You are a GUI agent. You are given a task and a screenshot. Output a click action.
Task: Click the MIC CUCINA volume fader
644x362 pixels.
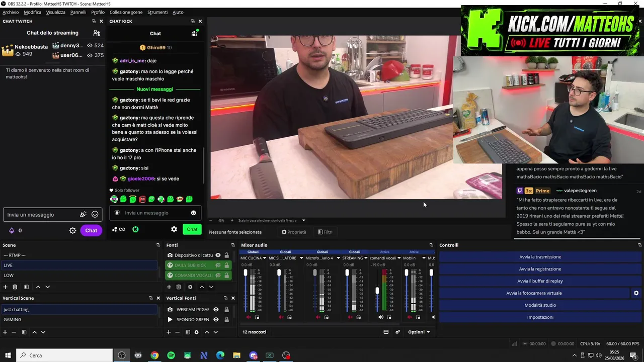pyautogui.click(x=246, y=273)
